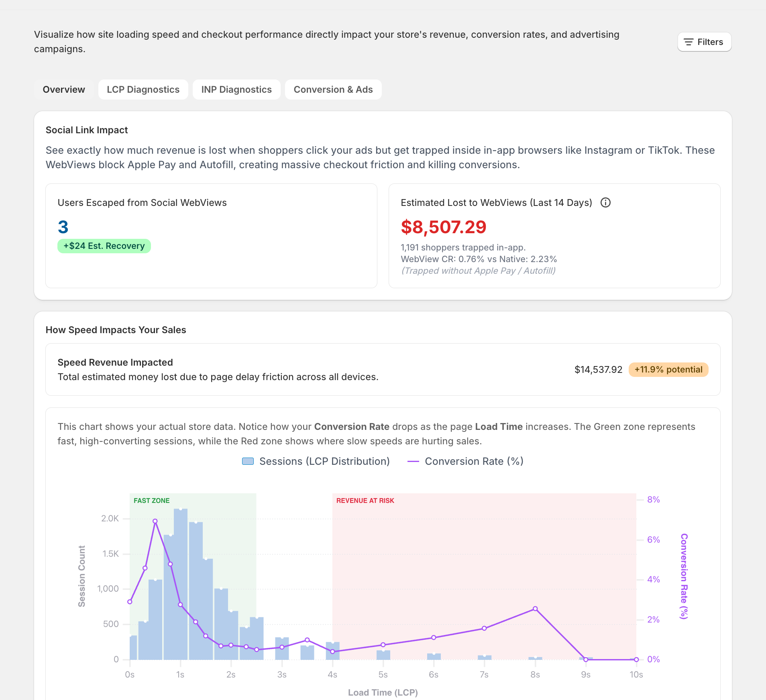This screenshot has width=766, height=700.
Task: Click conversion rate data point at 8s
Action: coord(535,609)
